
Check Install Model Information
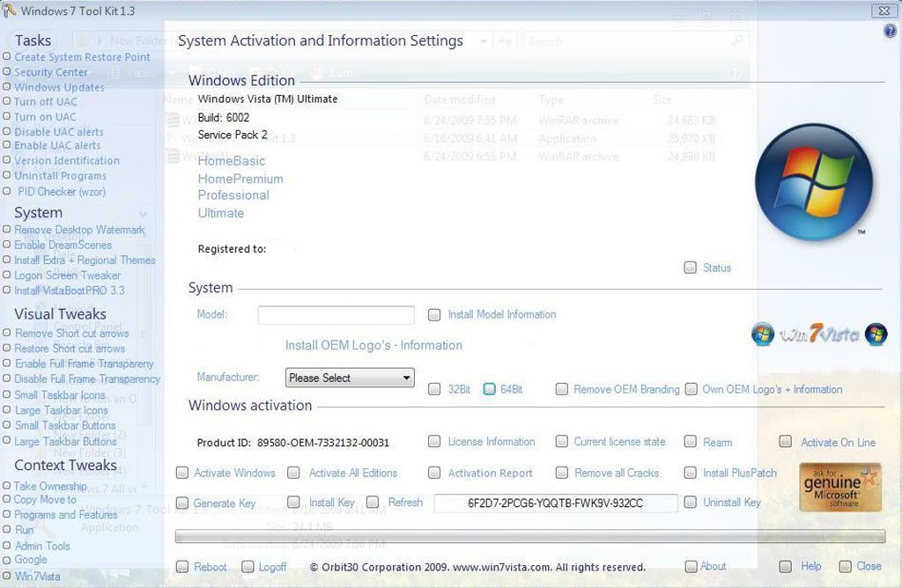pyautogui.click(x=434, y=314)
